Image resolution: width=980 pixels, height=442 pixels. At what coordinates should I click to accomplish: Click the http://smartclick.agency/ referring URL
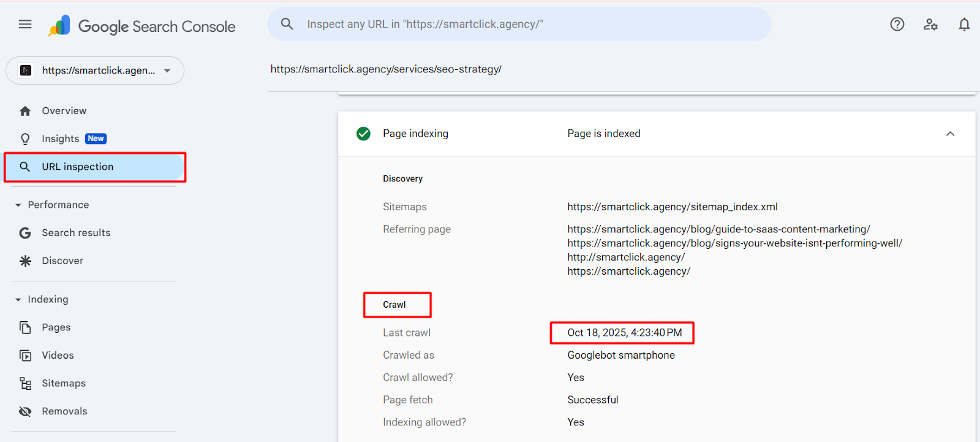point(626,257)
